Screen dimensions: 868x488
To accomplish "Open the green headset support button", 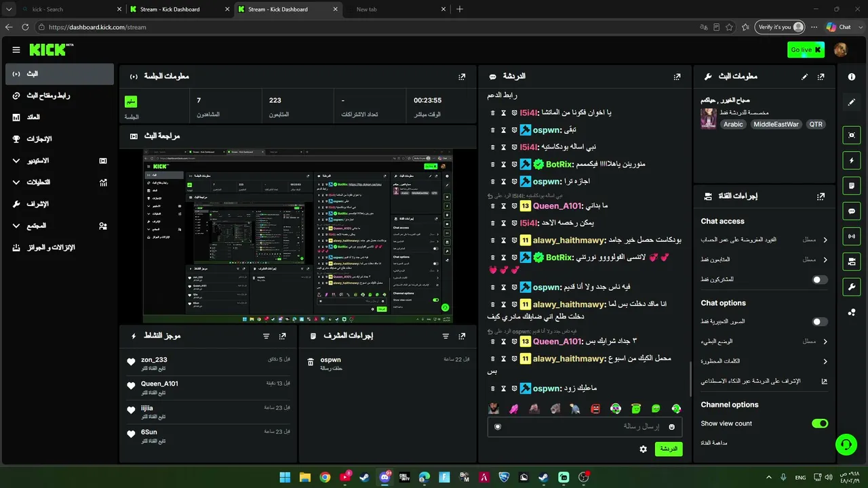I will click(x=846, y=444).
